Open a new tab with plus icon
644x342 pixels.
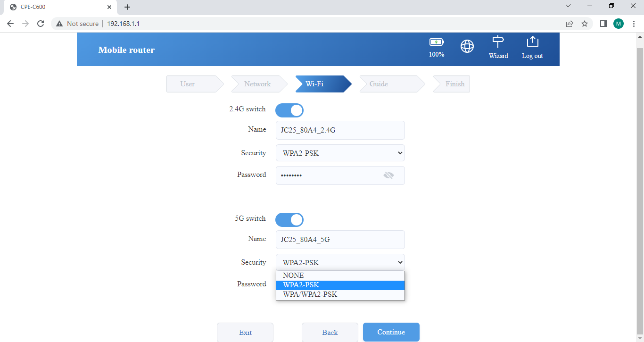tap(127, 7)
